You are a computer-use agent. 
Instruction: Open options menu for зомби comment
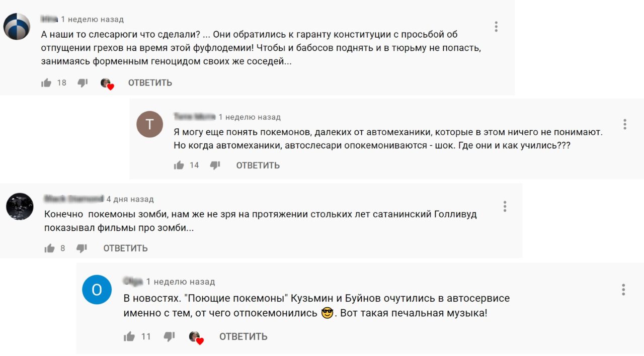pos(505,206)
